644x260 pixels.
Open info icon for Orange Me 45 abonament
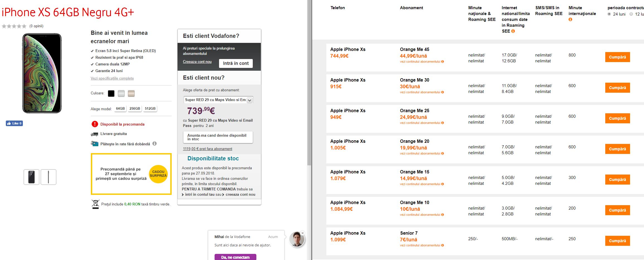(x=443, y=62)
